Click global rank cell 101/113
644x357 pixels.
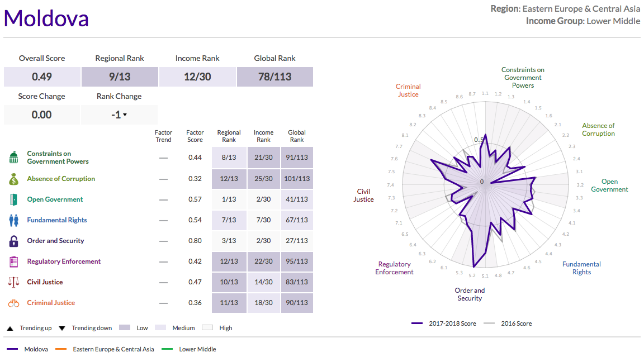click(297, 179)
